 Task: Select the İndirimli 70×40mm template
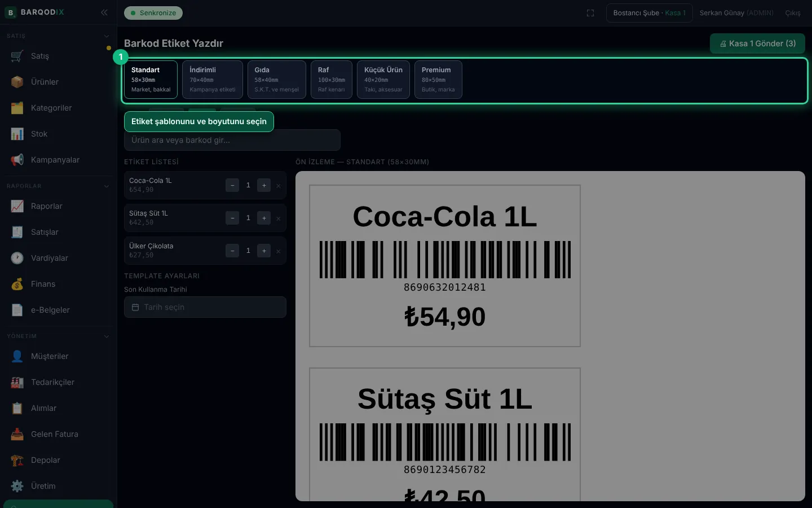pos(213,80)
